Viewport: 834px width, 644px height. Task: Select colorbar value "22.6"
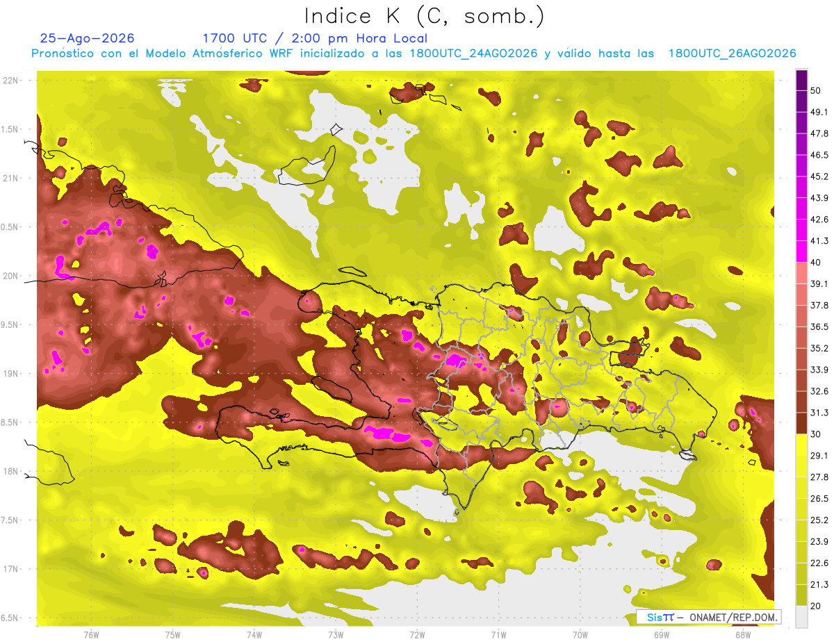[x=820, y=563]
